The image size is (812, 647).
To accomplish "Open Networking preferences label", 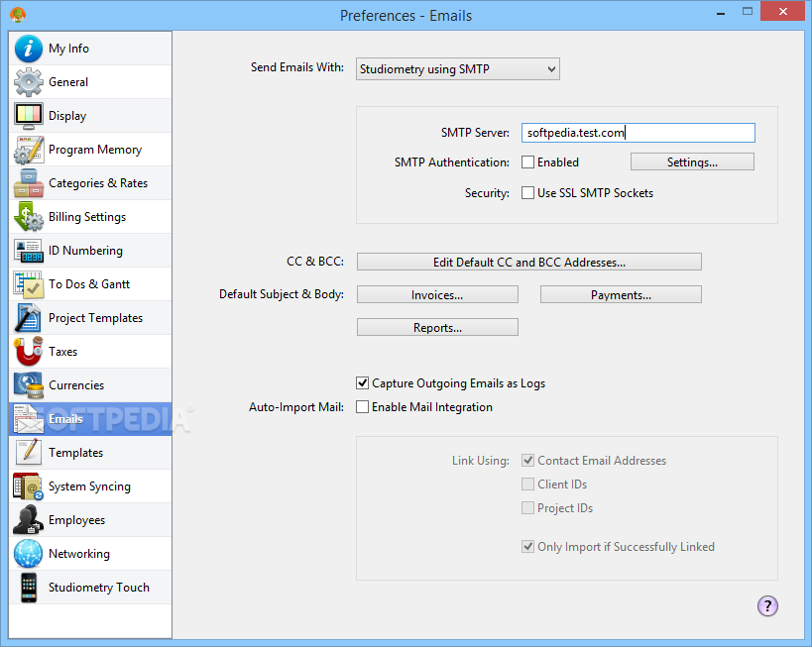I will (78, 553).
